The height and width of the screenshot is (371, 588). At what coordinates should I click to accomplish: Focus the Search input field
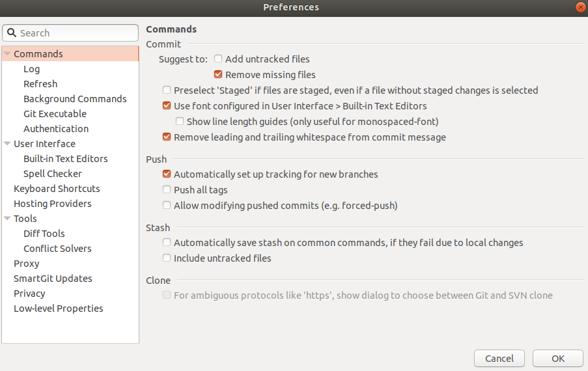[70, 33]
